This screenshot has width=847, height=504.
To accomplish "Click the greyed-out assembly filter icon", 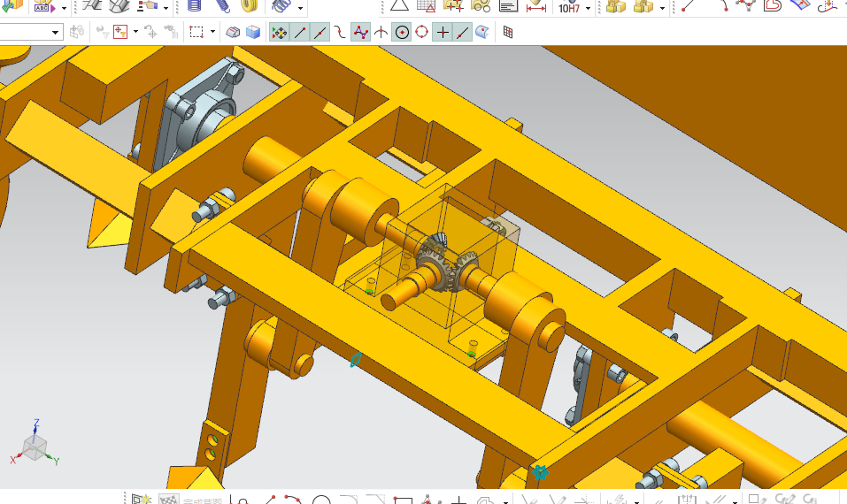I will point(77,32).
